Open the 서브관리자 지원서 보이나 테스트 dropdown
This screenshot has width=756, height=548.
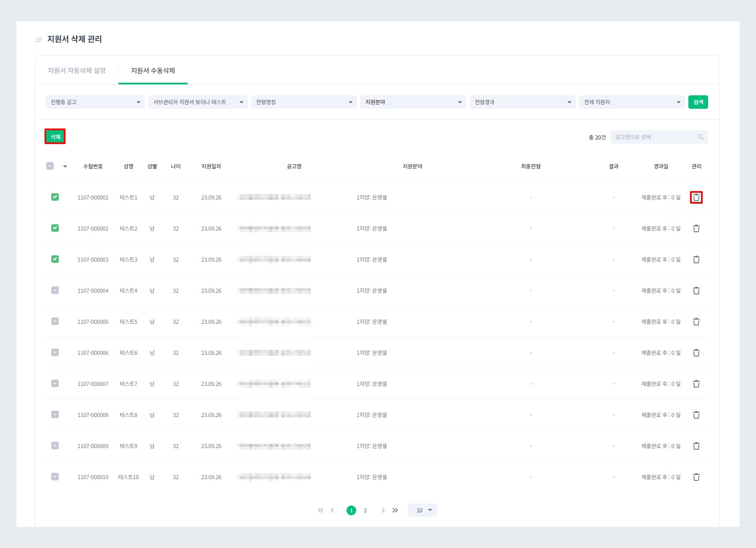[198, 102]
